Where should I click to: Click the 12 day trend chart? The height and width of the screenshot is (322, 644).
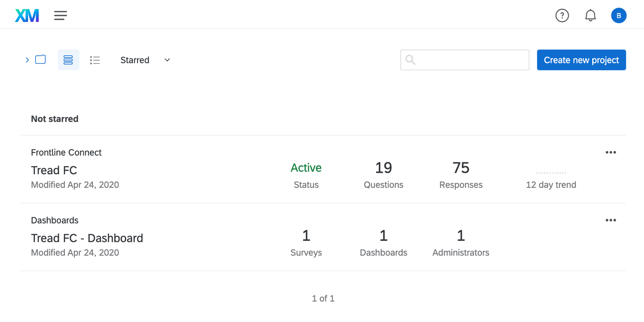(x=551, y=173)
